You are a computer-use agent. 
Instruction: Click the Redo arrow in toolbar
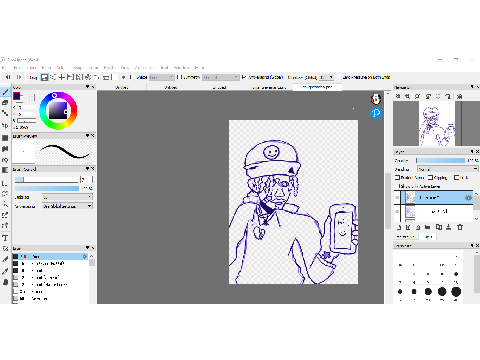pos(19,77)
